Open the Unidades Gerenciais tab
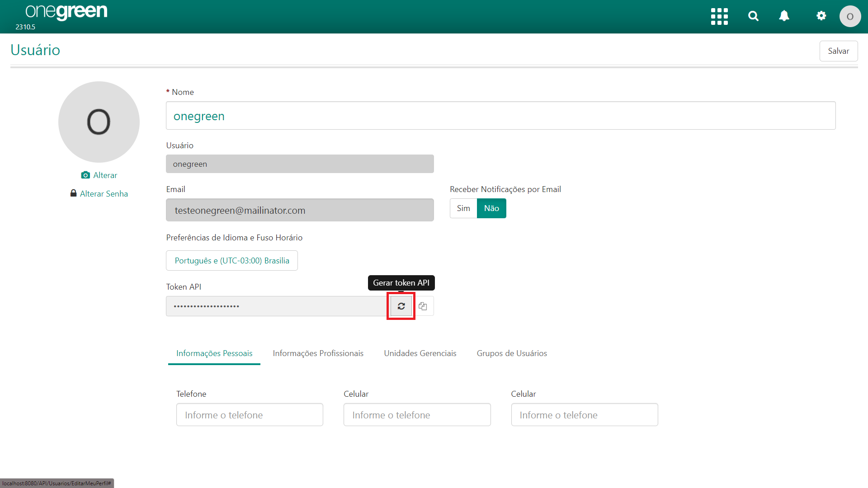 420,353
